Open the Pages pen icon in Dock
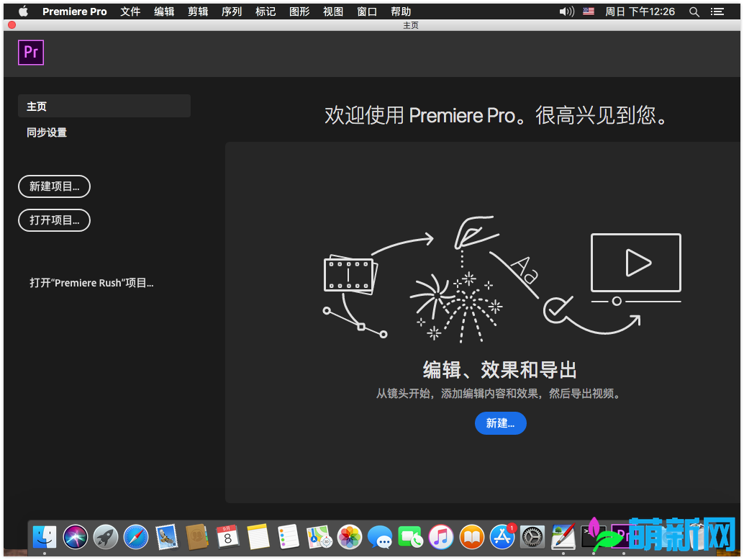The height and width of the screenshot is (560, 744). 563,537
